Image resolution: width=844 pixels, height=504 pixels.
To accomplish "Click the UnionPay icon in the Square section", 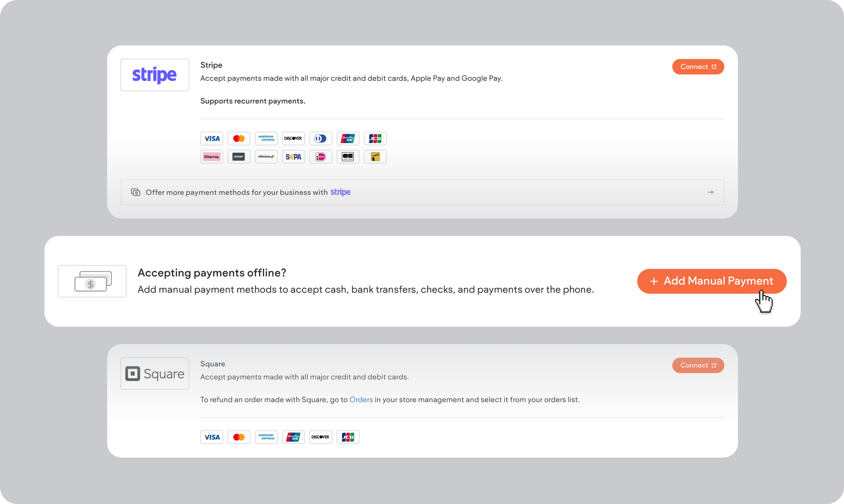I will tap(293, 437).
